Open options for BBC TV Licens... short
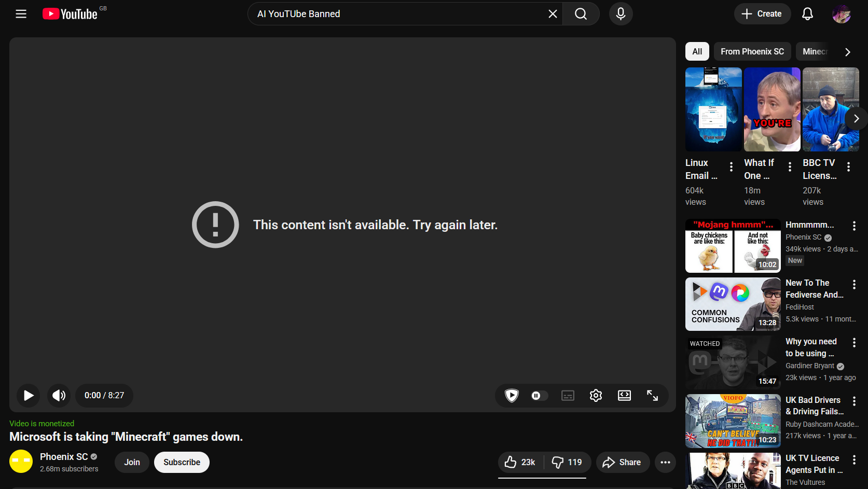This screenshot has height=489, width=868. click(848, 166)
